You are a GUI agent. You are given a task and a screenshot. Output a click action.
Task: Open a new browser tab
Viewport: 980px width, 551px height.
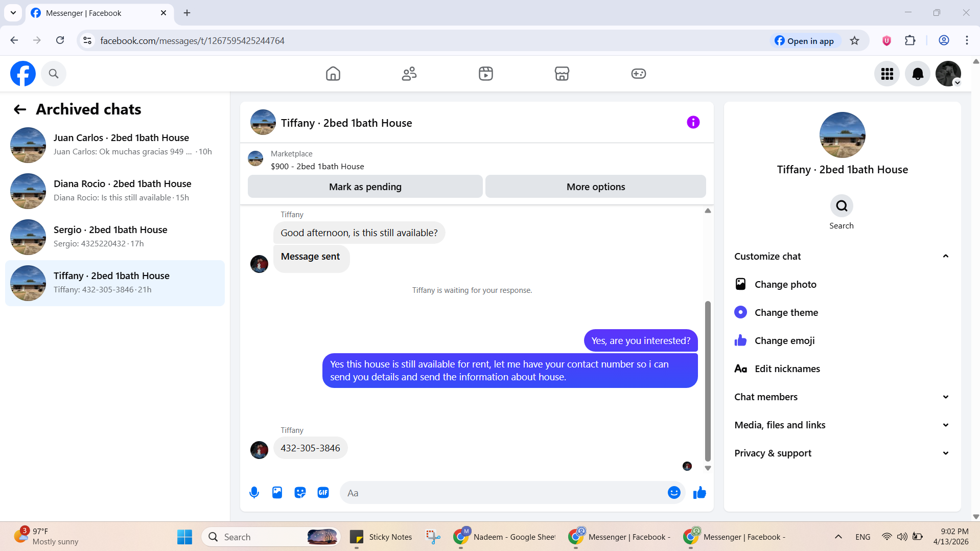[187, 13]
